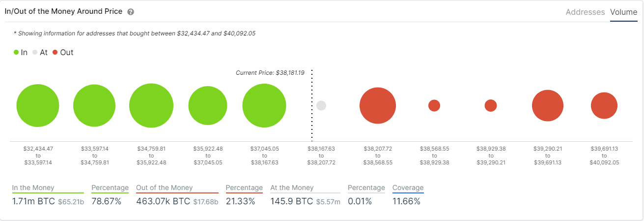The height and width of the screenshot is (221, 644).
Task: Toggle the grey At legend item
Action: 40,52
